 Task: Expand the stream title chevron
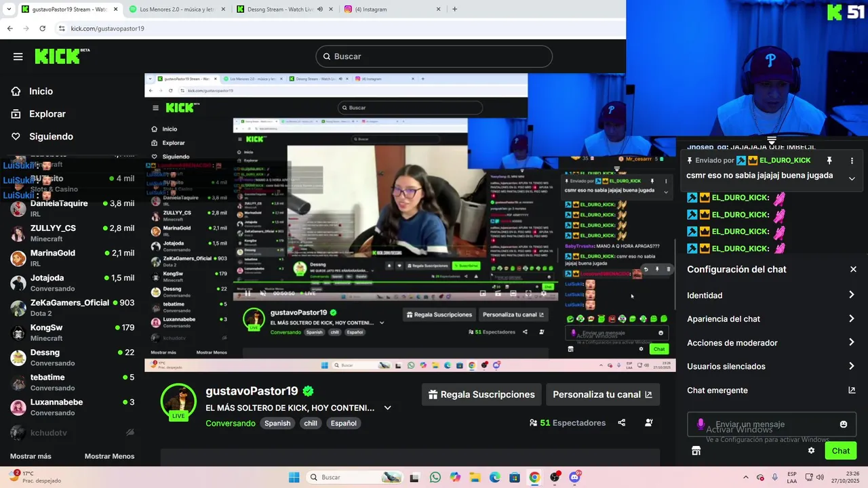tap(388, 408)
